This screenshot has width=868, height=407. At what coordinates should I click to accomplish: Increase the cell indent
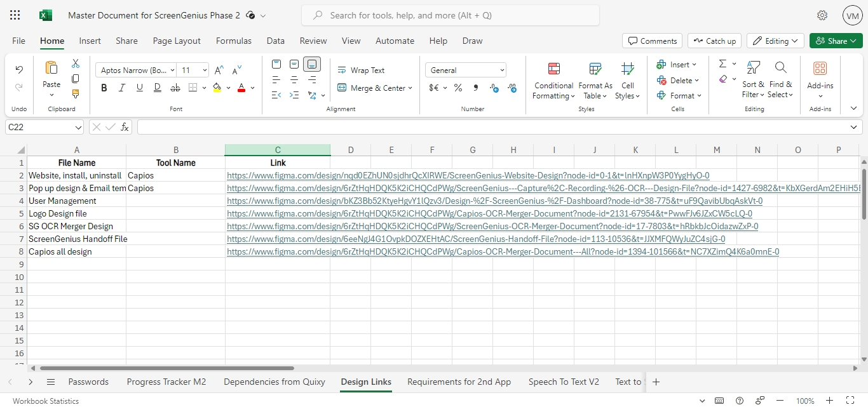point(294,95)
